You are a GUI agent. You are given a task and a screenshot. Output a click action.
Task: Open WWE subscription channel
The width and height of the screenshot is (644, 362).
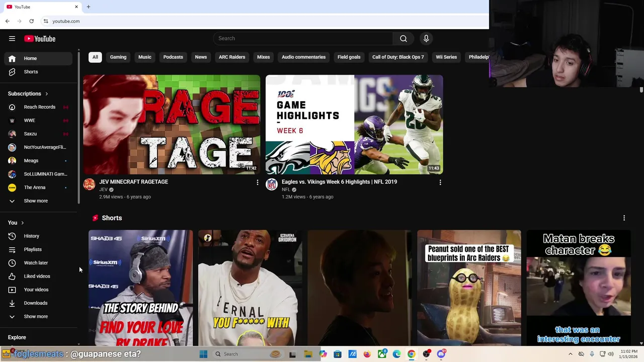point(38,121)
